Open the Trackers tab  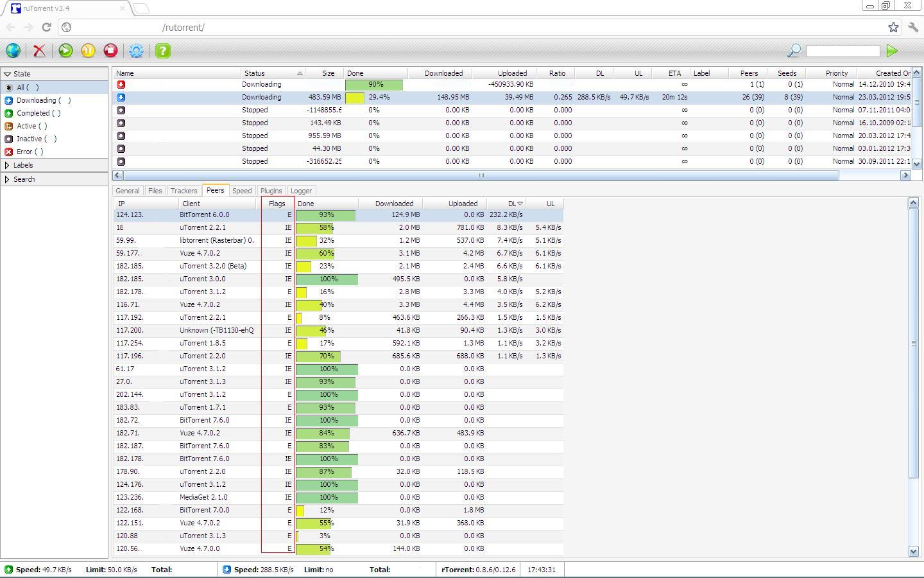[x=184, y=191]
